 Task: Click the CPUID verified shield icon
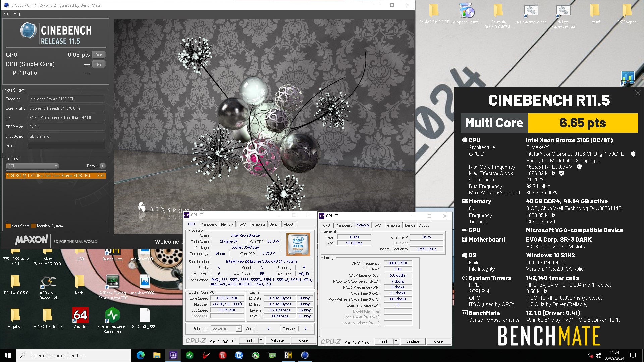(x=633, y=154)
